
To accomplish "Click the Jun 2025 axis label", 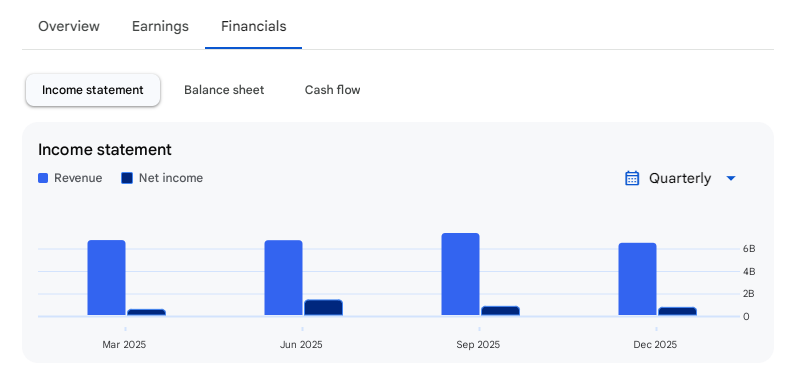I will [x=301, y=345].
